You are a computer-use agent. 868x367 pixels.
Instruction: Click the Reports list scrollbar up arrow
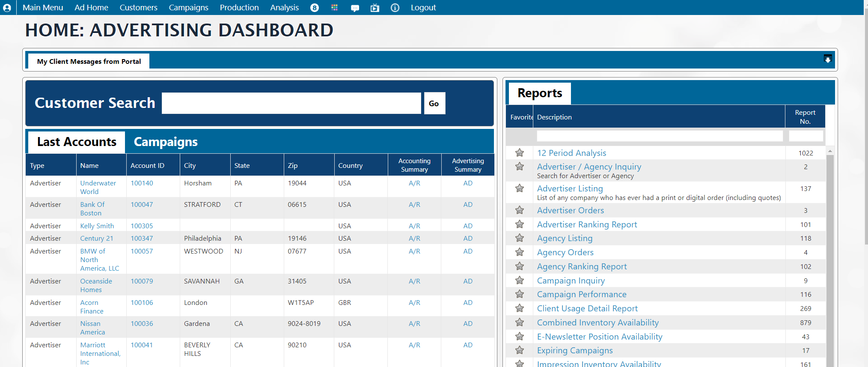(x=830, y=151)
